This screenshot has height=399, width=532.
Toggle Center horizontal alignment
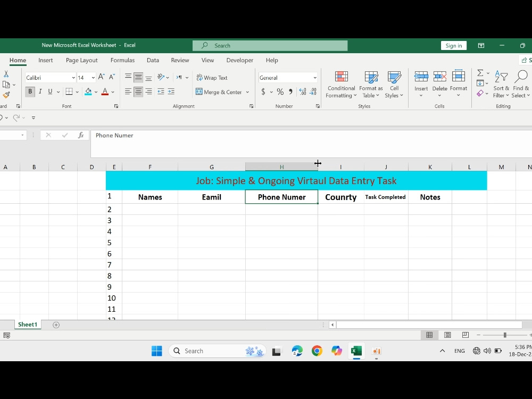(x=138, y=92)
